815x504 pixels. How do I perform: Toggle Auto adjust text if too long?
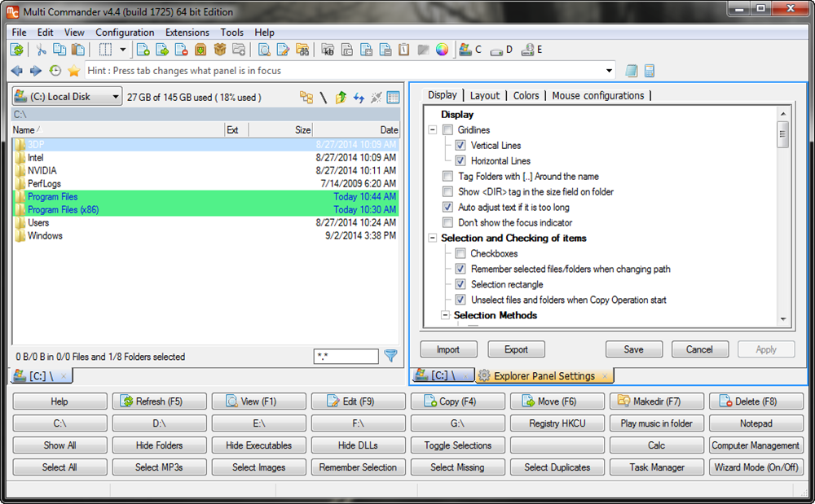447,207
